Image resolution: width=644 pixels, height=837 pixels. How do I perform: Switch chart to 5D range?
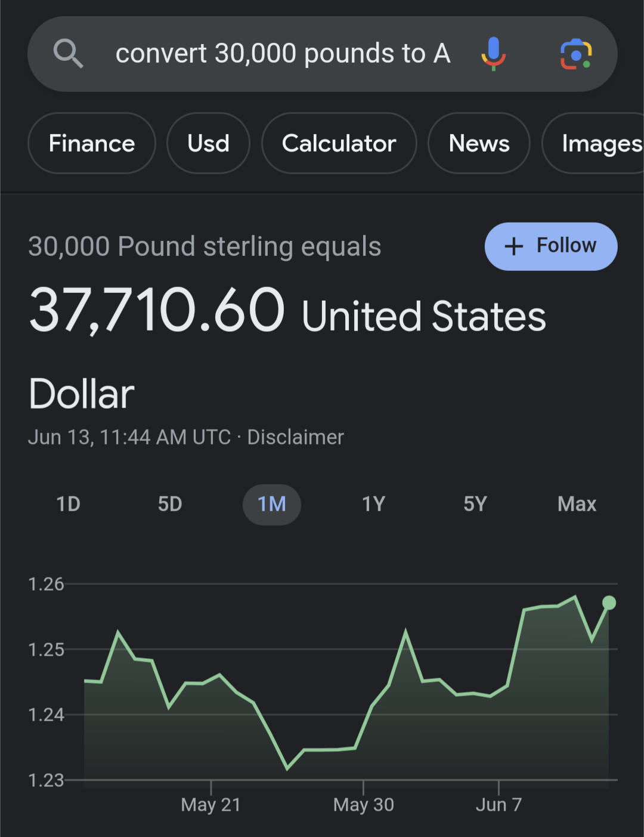tap(170, 504)
